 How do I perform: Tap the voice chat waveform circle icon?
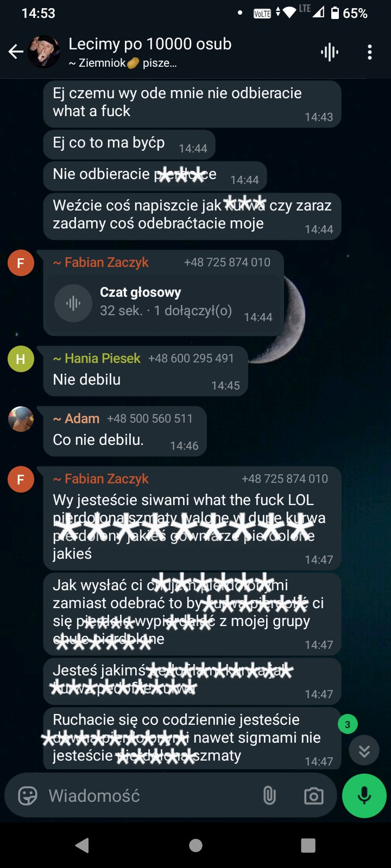(x=73, y=303)
